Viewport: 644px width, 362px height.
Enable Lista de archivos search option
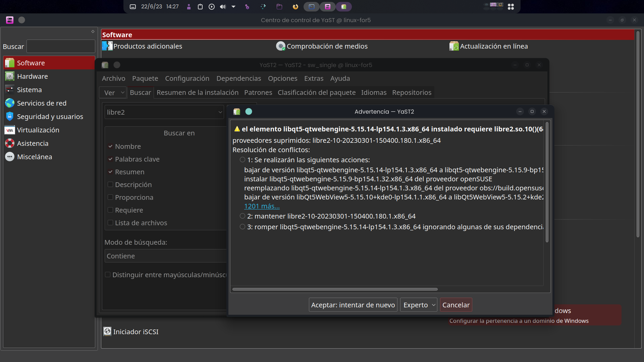click(110, 223)
